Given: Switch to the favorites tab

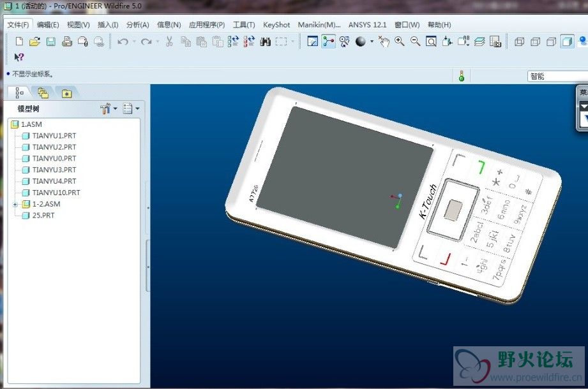Looking at the screenshot, I should tap(67, 94).
